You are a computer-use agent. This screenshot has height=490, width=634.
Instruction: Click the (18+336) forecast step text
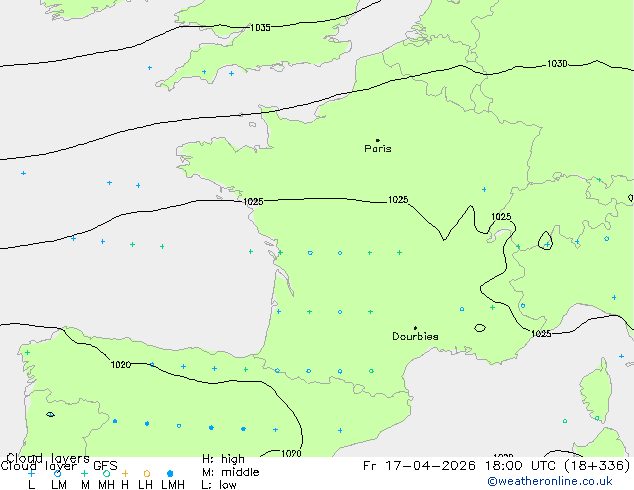point(597,466)
